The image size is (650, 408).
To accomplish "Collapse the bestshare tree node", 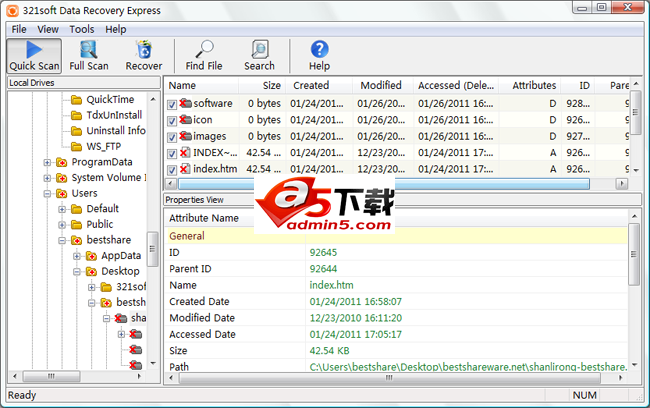I will click(x=62, y=240).
